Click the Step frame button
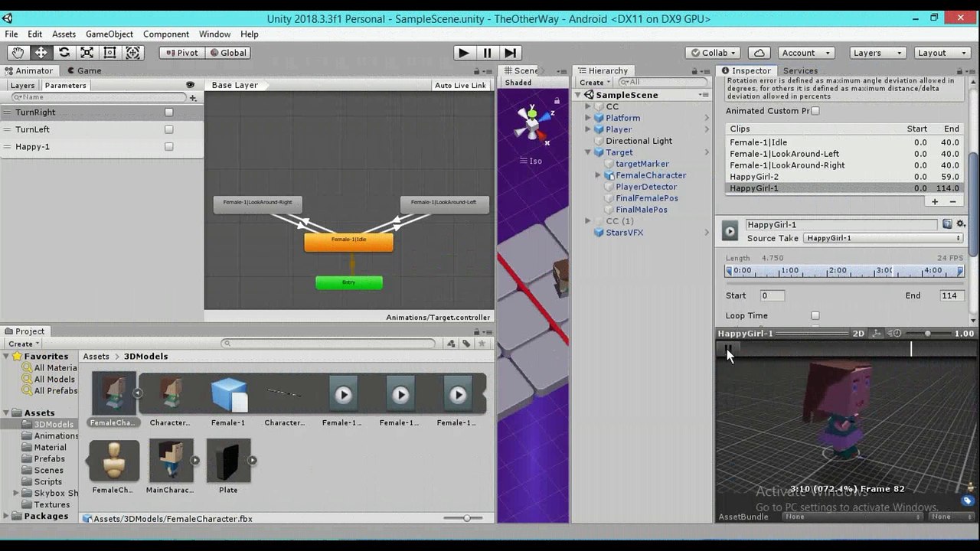Screen dimensions: 980x551 click(x=511, y=53)
